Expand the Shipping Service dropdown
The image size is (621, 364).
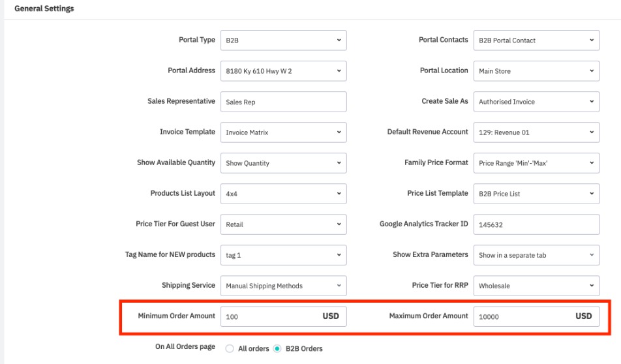(x=283, y=286)
